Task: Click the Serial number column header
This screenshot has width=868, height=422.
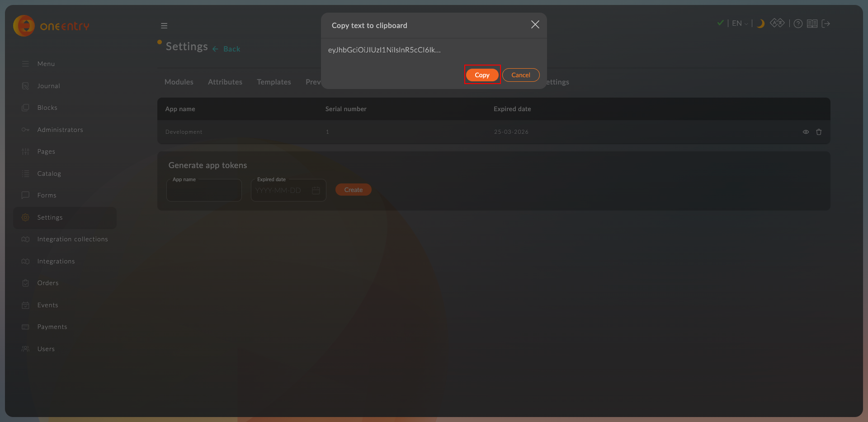Action: [346, 109]
